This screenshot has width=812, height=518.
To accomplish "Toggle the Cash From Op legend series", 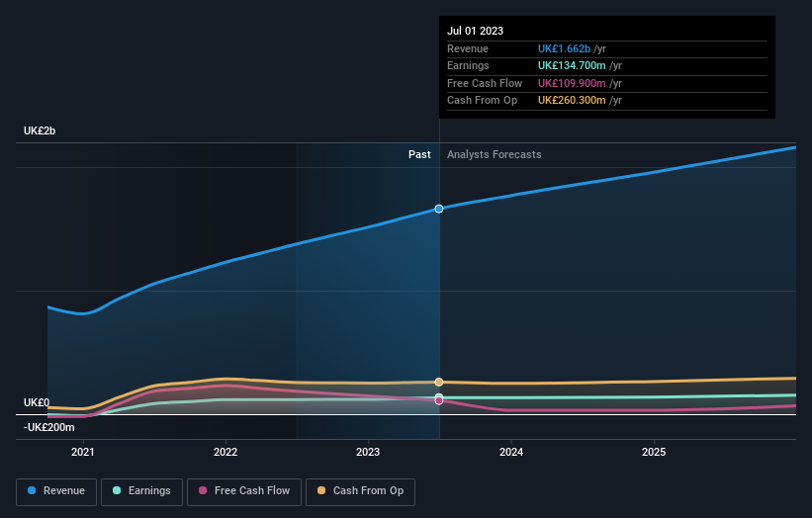I will (x=360, y=491).
